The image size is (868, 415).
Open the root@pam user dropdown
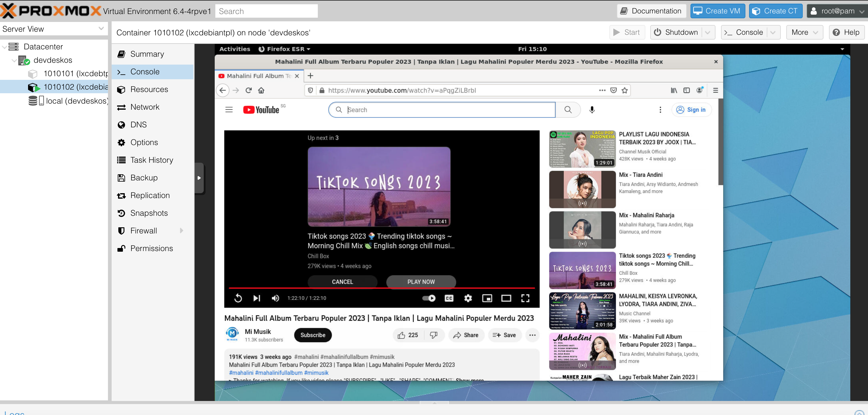point(837,11)
